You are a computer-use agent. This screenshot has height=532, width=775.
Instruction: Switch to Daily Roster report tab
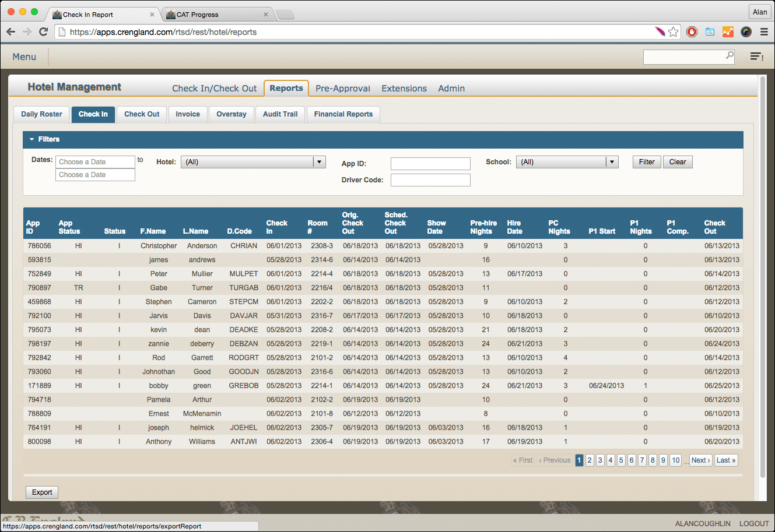coord(41,114)
